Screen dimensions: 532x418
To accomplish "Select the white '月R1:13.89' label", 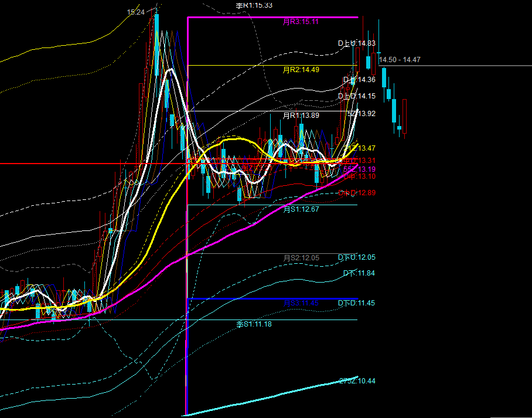I will (x=301, y=115).
